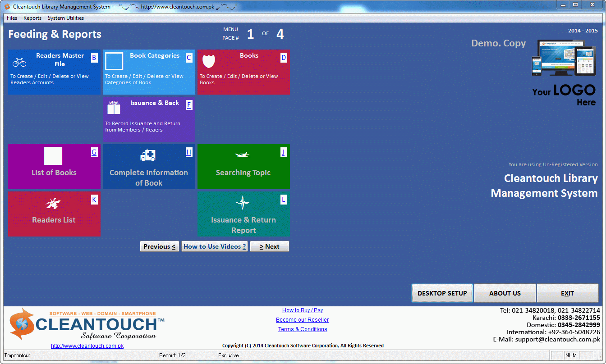Click the ABOUT US button

coord(505,293)
